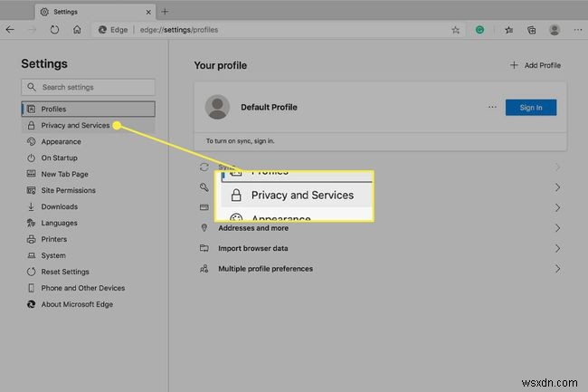Open Downloads settings
The width and height of the screenshot is (588, 392).
(88, 206)
